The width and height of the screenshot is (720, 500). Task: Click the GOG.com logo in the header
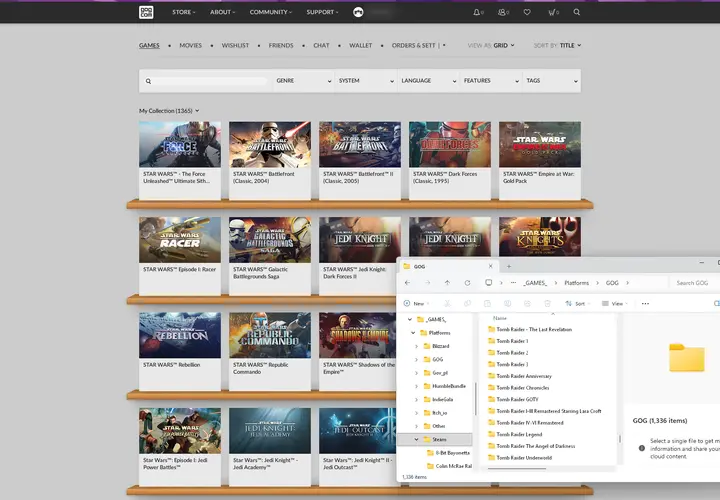click(146, 12)
